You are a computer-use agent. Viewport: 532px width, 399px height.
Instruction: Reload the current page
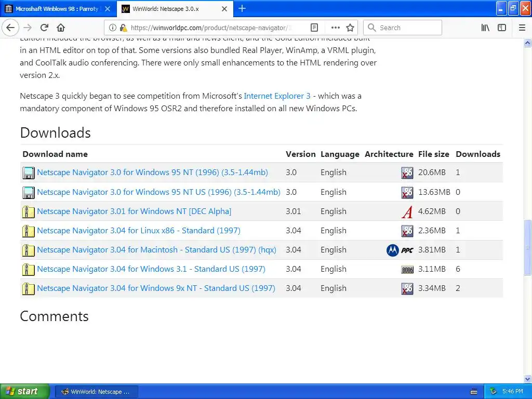44,28
